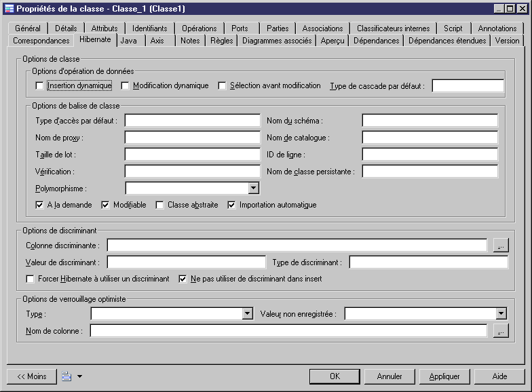This screenshot has height=392, width=532.
Task: Open Dépendances étendues tab
Action: [x=447, y=41]
